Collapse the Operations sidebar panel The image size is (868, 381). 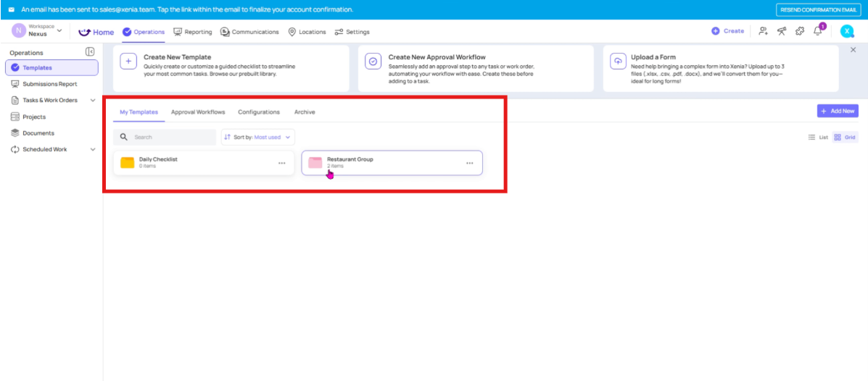click(90, 52)
